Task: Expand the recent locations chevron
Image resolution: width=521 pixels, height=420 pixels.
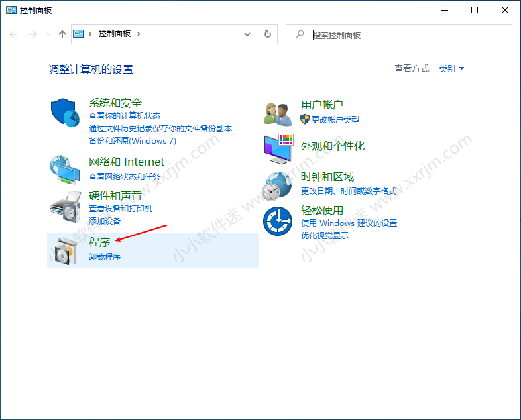Action: (48, 34)
